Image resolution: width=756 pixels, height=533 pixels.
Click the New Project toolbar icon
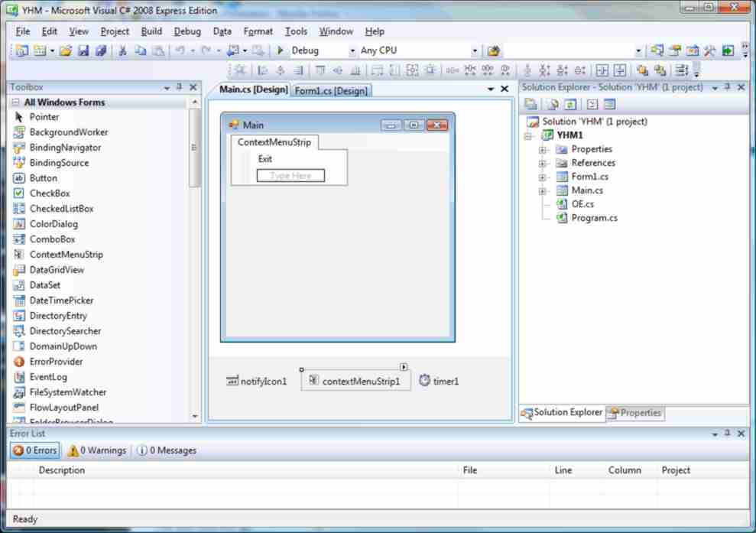point(21,50)
